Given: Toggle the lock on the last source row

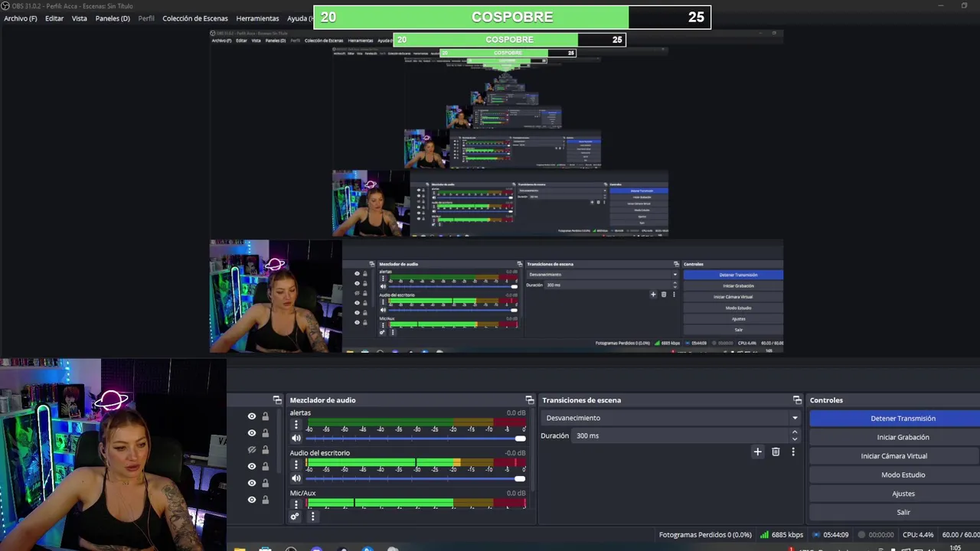Looking at the screenshot, I should [x=266, y=500].
